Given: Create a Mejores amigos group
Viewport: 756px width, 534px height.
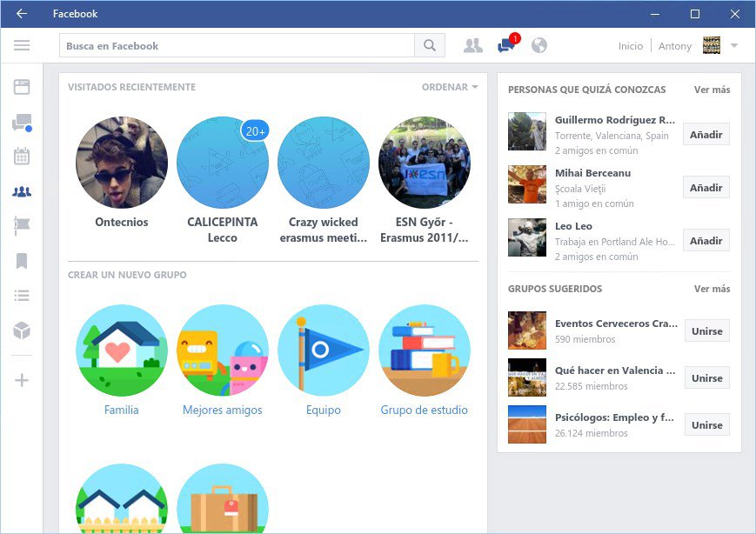Looking at the screenshot, I should (x=222, y=350).
